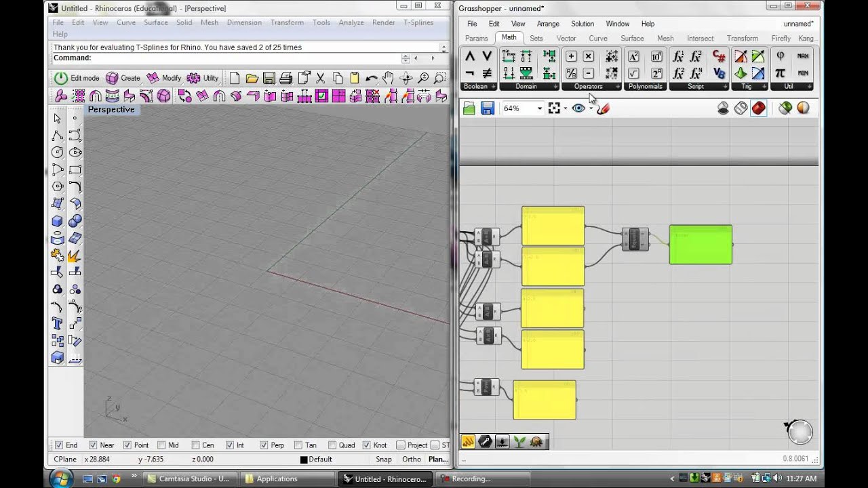This screenshot has width=868, height=488.
Task: Uncheck the End osnap checkbox
Action: tap(59, 445)
